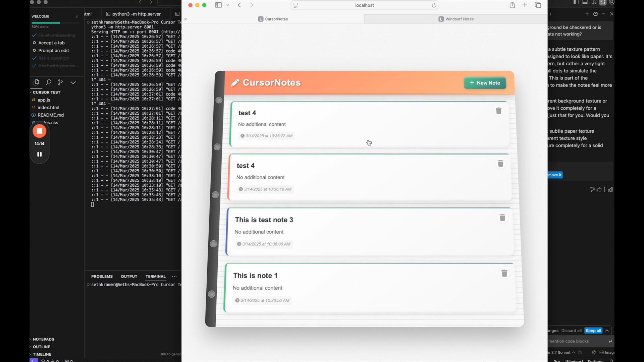Open README.md in the file explorer

(51, 115)
